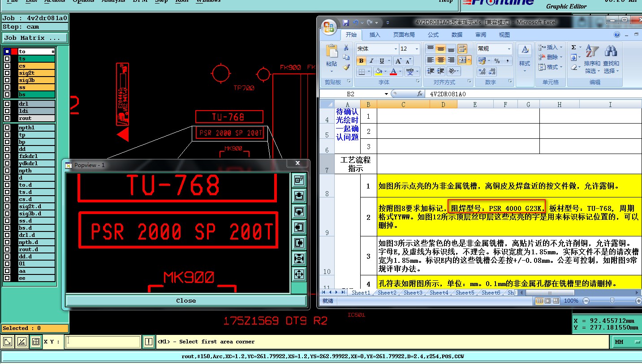This screenshot has width=642, height=364.
Task: Click the pan-right arrow icon in Popview
Action: (299, 243)
